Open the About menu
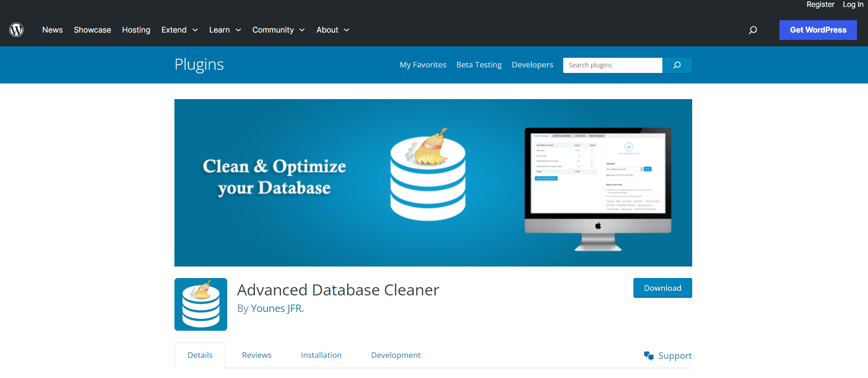The image size is (868, 378). pyautogui.click(x=327, y=30)
